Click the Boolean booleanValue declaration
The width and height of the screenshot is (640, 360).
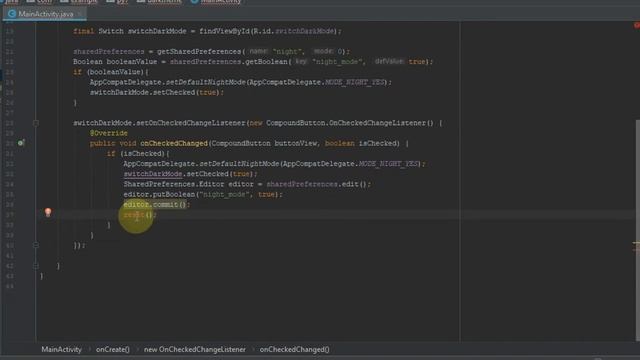pos(115,62)
